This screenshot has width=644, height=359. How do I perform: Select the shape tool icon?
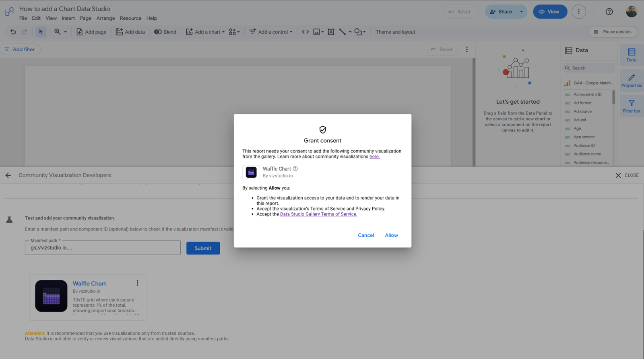tap(358, 32)
